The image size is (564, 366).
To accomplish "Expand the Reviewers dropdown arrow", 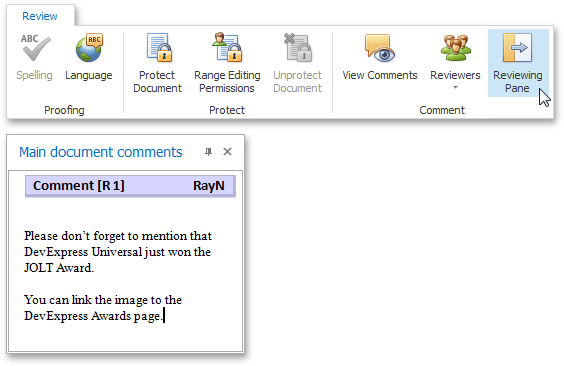I will click(455, 87).
